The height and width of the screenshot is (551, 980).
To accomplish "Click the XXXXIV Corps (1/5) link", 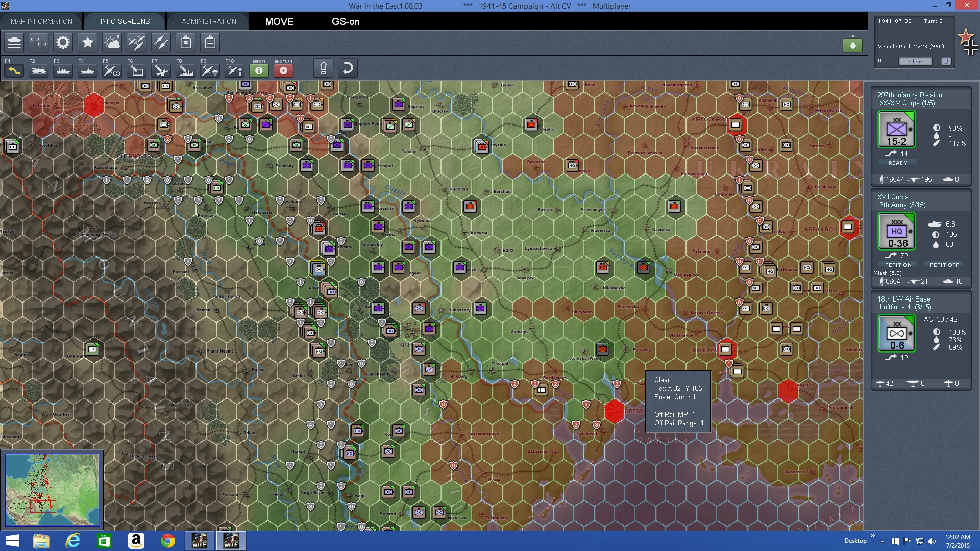I will click(907, 103).
